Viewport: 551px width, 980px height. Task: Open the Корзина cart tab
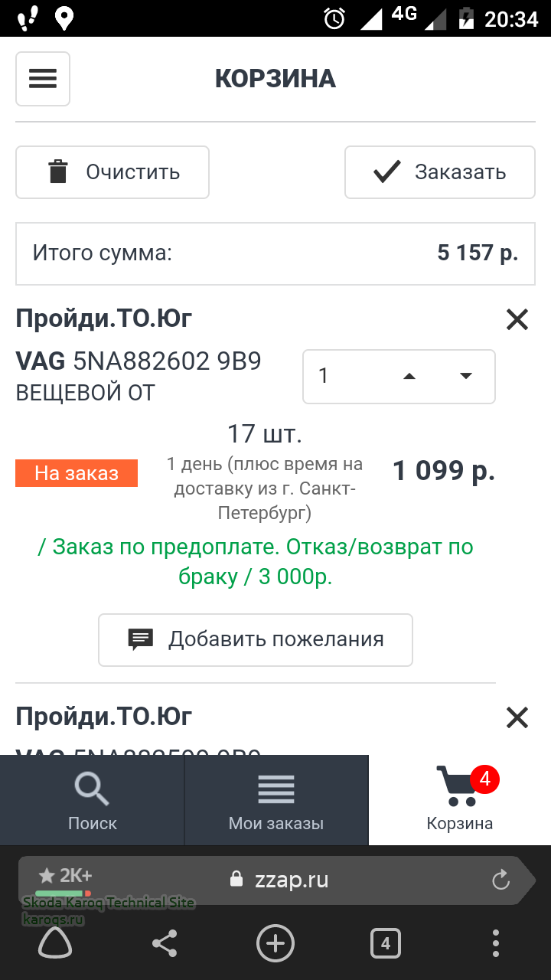[x=459, y=800]
